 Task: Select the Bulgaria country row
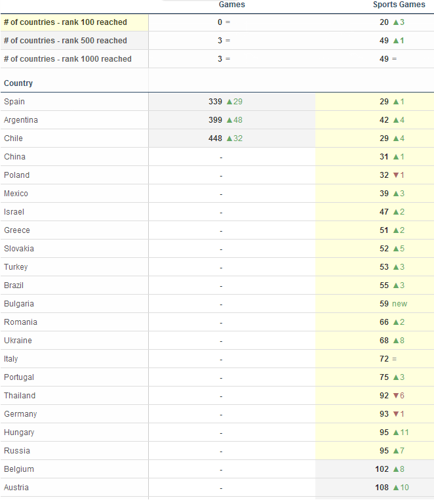click(217, 304)
